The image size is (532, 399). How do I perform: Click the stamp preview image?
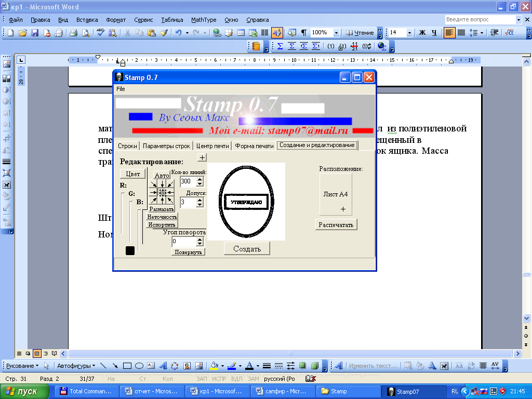coord(246,202)
